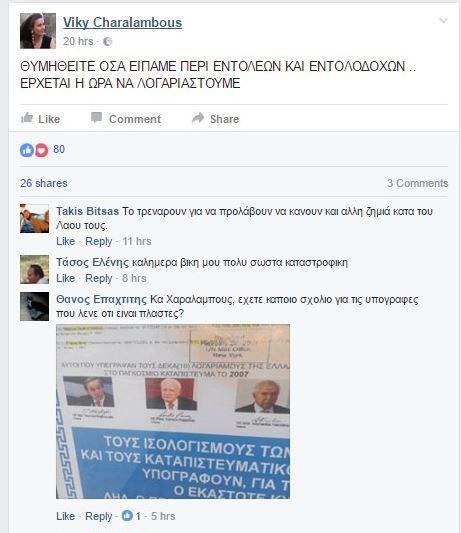Reply to the comment with attached image
This screenshot has width=461, height=533.
[99, 516]
